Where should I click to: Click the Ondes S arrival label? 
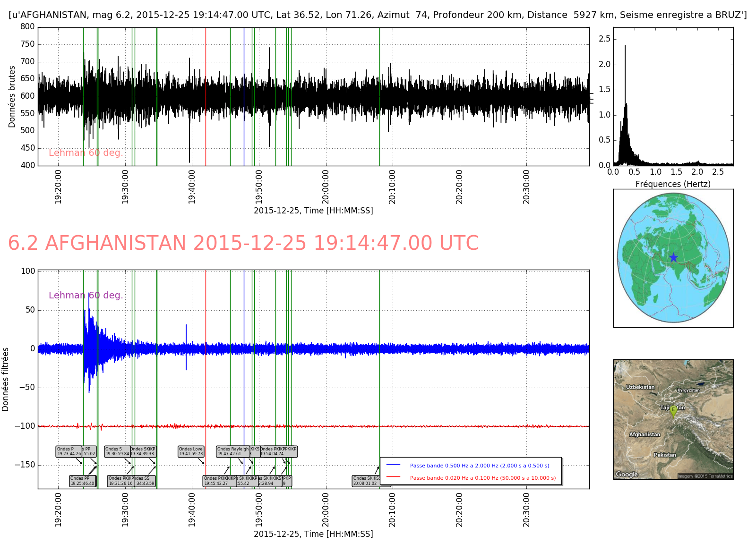[x=117, y=451]
